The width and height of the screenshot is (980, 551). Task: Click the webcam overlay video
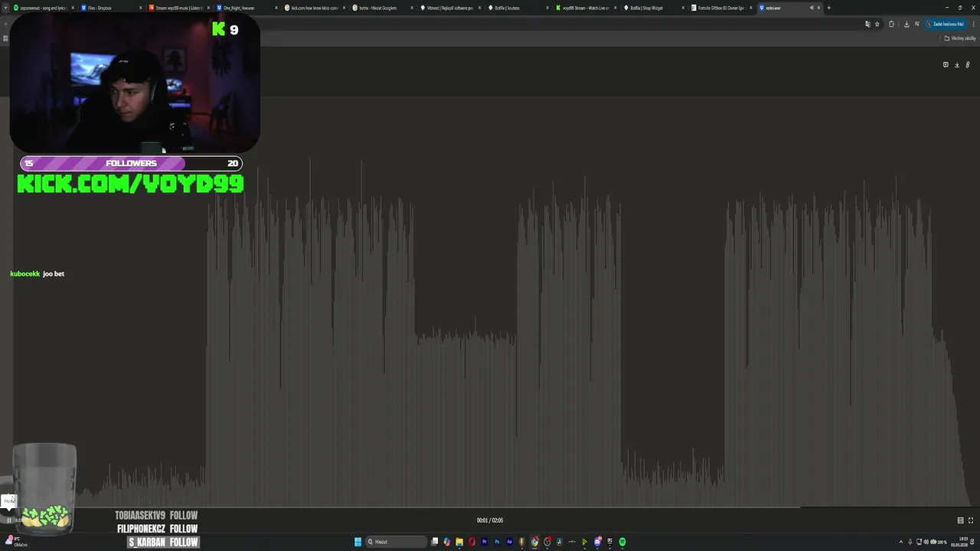click(135, 83)
